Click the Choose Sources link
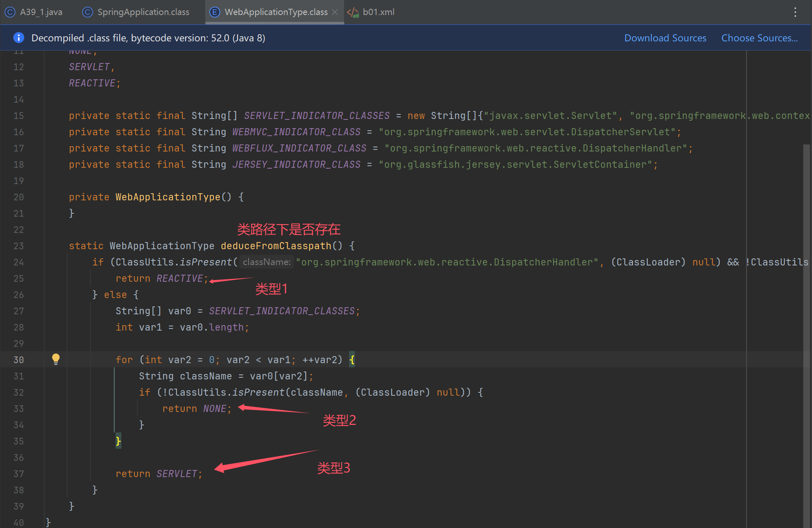The image size is (812, 528). click(759, 38)
